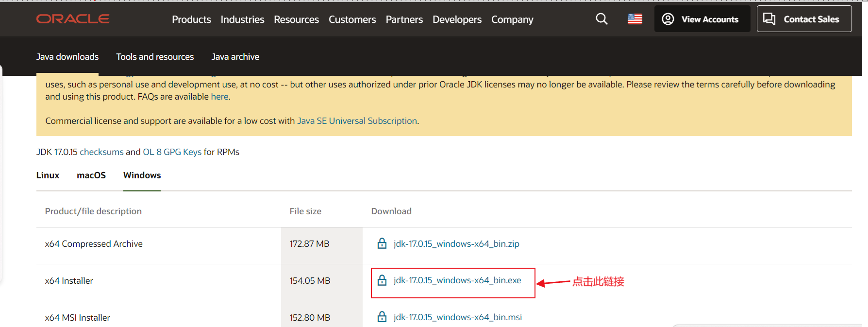
Task: Open the Products menu
Action: tap(191, 19)
